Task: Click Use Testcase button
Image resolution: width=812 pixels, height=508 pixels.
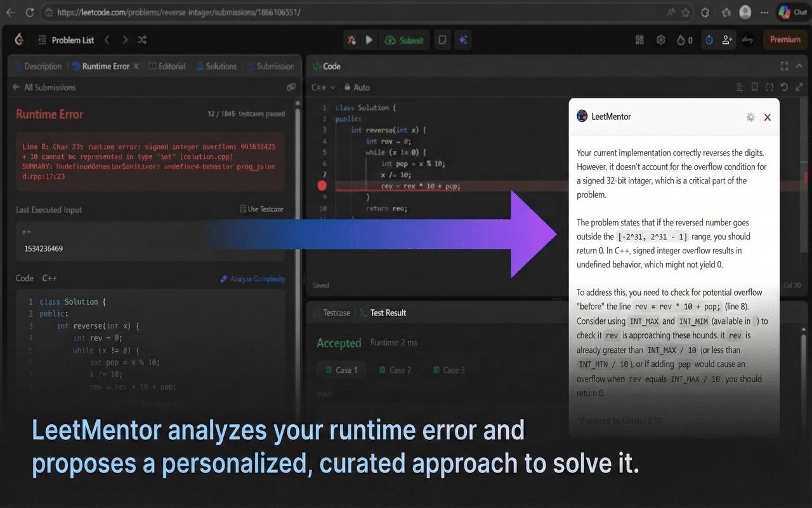Action: point(261,209)
